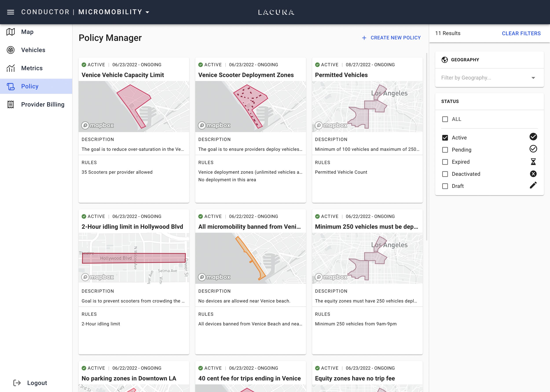550x392 pixels.
Task: Click Create New Policy
Action: [x=391, y=38]
